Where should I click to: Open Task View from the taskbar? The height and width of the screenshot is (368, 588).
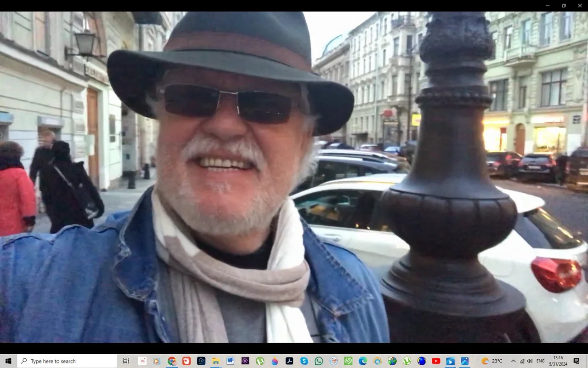126,361
